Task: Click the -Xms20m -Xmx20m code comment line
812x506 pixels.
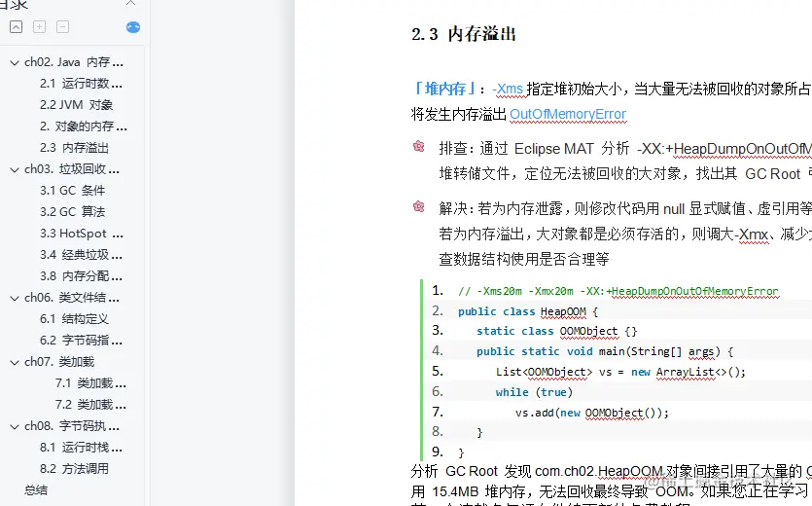Action: tap(618, 291)
